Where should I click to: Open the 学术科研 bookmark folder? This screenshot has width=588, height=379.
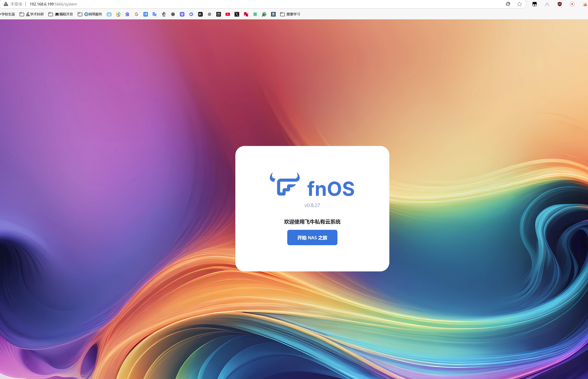[32, 14]
